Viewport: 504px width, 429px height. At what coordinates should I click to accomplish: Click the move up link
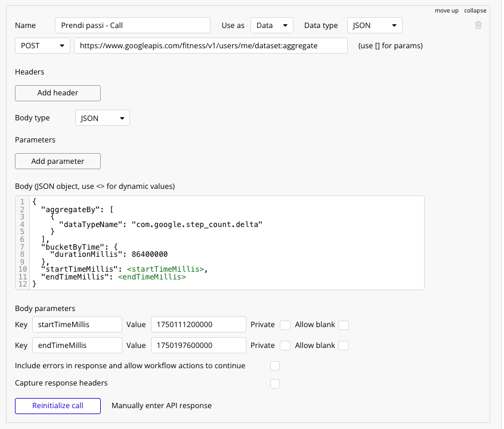tap(446, 11)
